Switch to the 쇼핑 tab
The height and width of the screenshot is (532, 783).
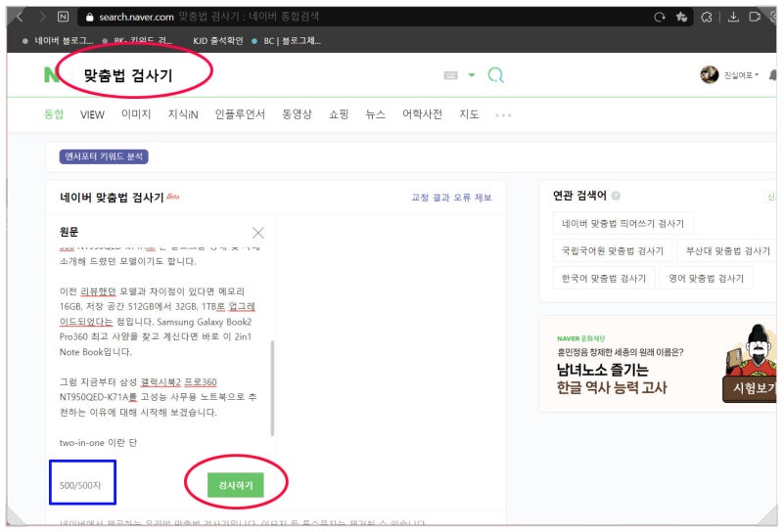click(339, 114)
